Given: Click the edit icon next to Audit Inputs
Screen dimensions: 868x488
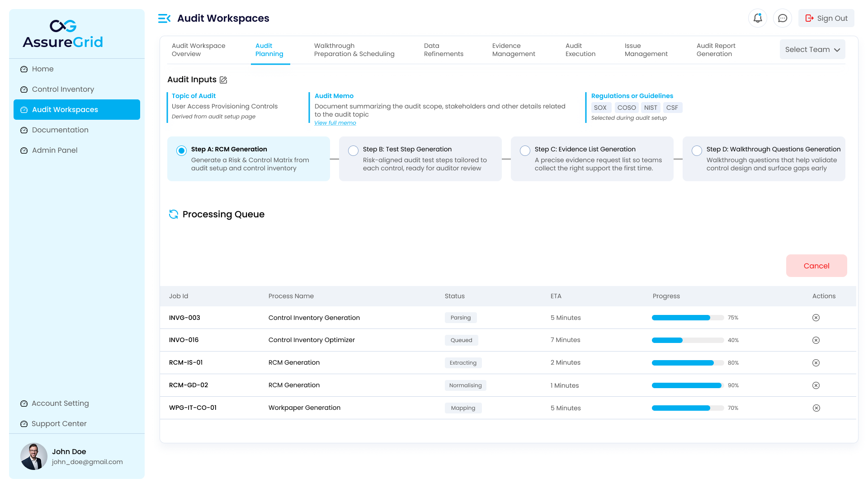Looking at the screenshot, I should point(223,80).
